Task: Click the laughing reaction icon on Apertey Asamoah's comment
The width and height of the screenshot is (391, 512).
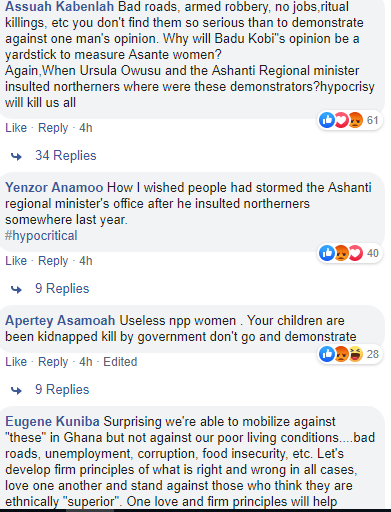Action: coord(355,354)
